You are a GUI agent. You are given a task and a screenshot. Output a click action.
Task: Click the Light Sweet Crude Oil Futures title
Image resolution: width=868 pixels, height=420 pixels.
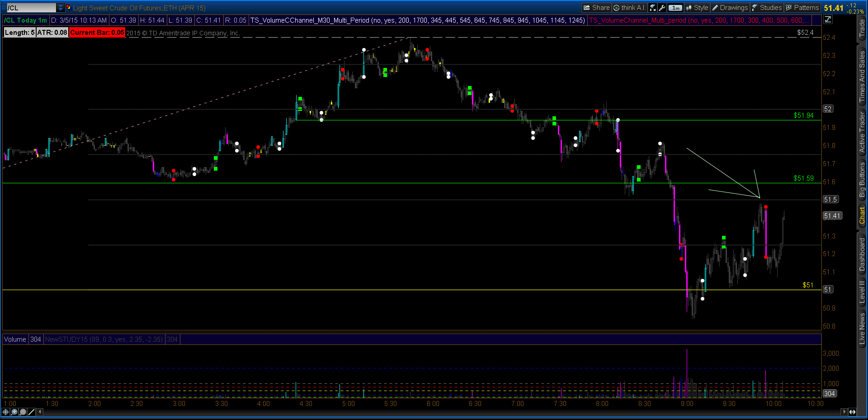click(x=139, y=8)
